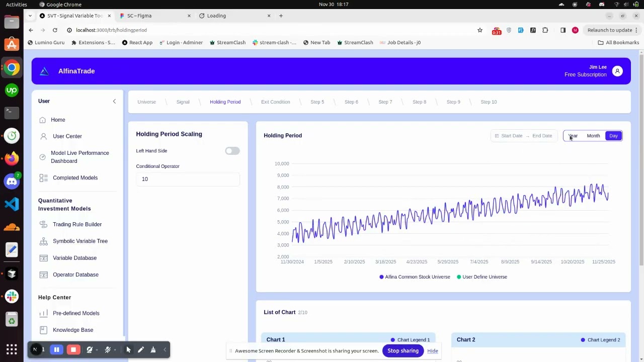The height and width of the screenshot is (362, 644).
Task: Go to Step 8
Action: click(419, 102)
